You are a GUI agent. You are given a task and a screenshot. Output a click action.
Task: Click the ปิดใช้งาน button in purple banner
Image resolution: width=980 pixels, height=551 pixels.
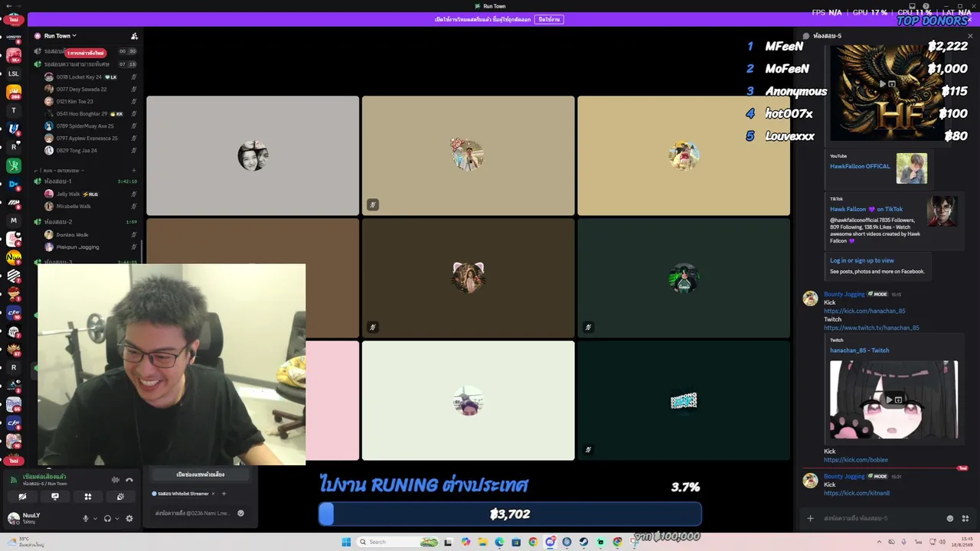pos(549,19)
